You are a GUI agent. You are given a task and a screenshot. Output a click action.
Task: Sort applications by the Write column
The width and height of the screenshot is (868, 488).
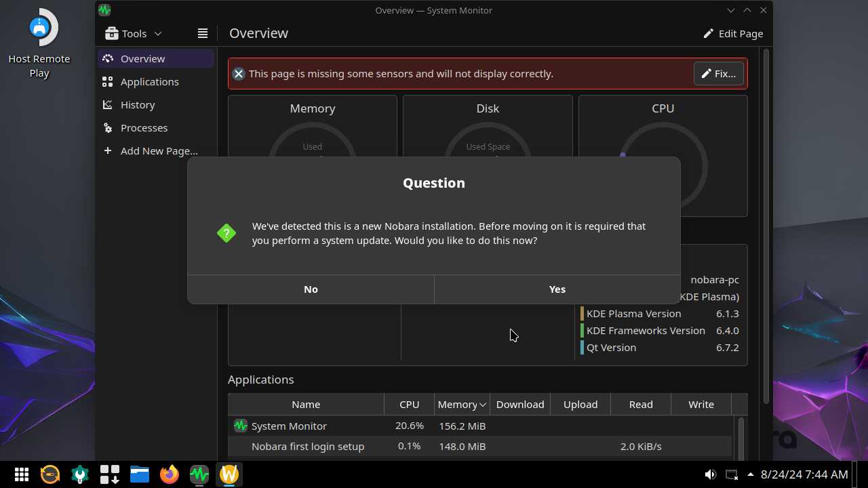click(701, 404)
